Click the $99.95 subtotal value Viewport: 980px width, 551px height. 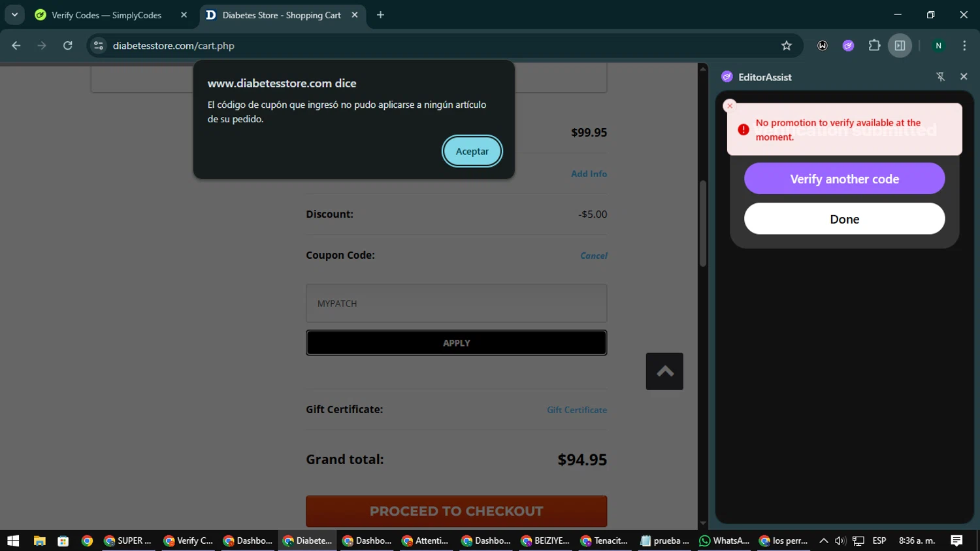(589, 132)
